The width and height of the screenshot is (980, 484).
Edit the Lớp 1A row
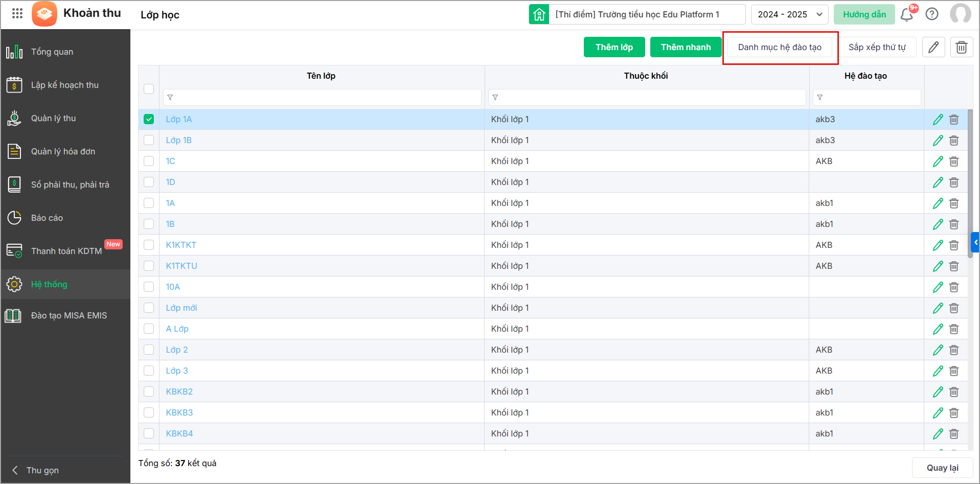(938, 120)
